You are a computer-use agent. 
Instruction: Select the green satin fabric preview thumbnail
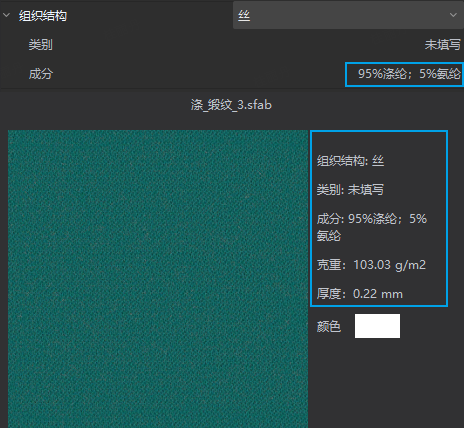pos(158,279)
